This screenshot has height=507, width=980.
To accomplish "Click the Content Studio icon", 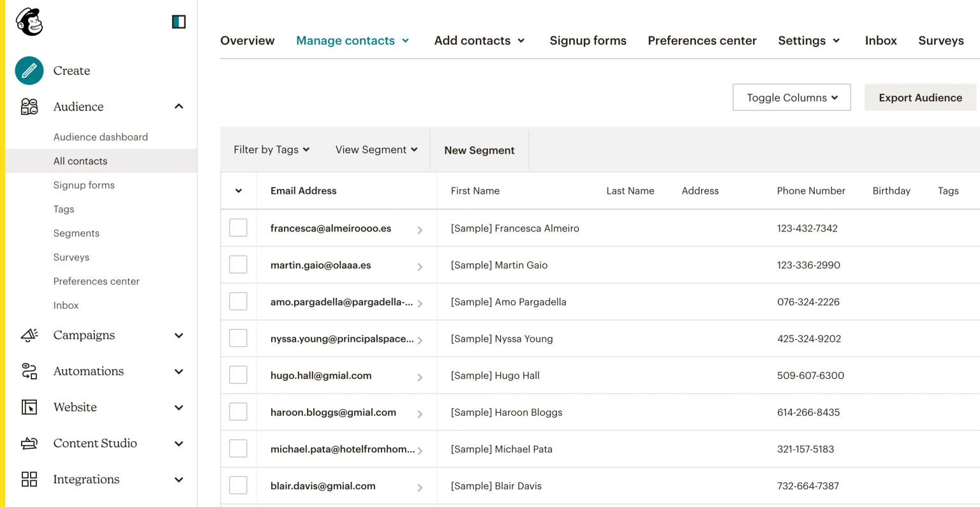I will (x=29, y=443).
